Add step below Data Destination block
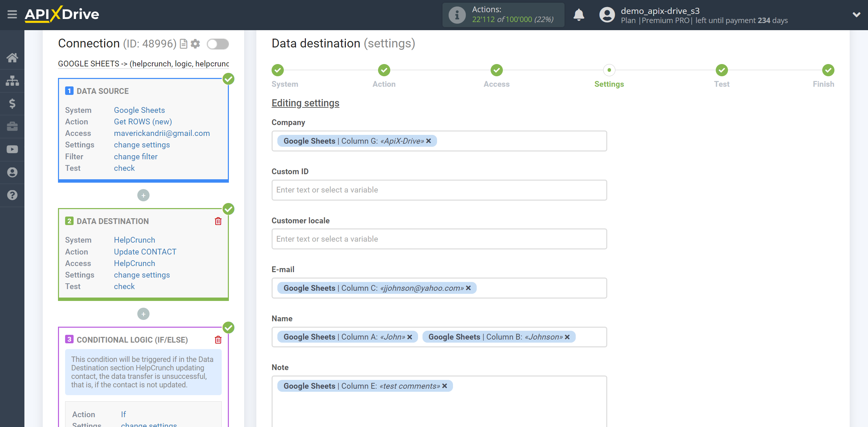 [x=143, y=314]
